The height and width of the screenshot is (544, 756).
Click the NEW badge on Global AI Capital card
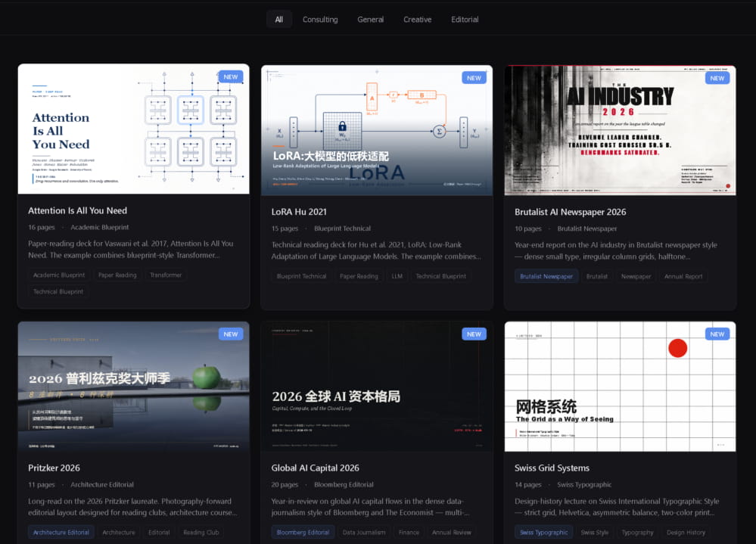pos(474,334)
